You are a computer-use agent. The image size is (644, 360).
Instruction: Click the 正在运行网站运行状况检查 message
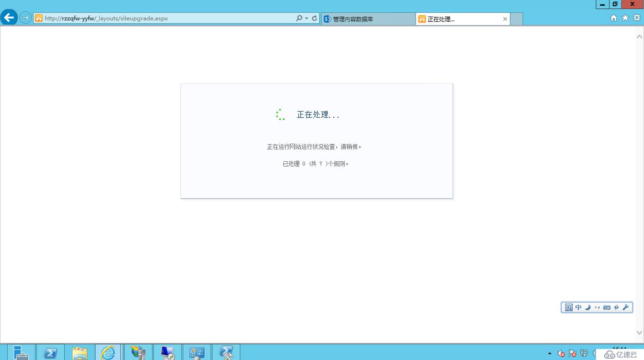coord(314,147)
